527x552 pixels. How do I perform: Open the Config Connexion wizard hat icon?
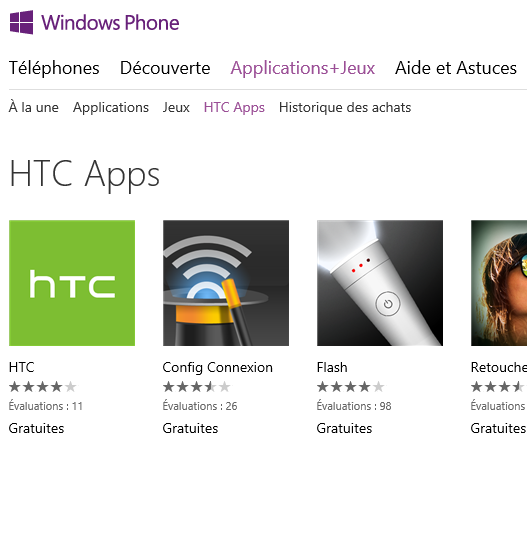click(226, 283)
